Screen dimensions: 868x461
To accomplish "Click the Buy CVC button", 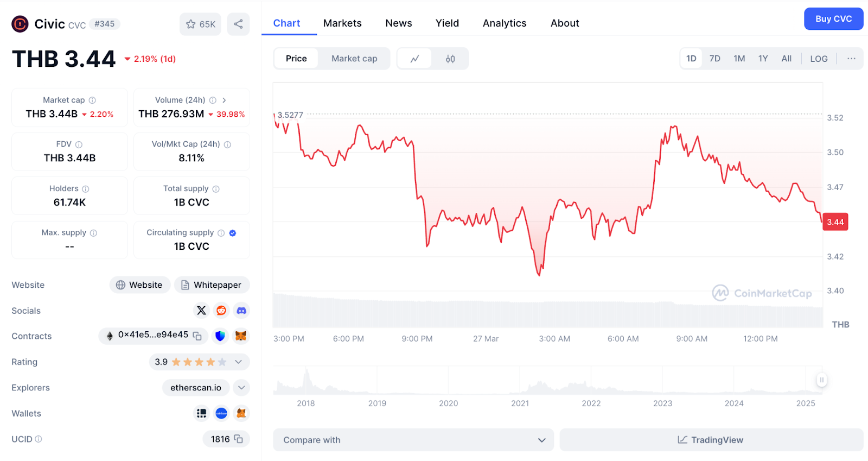I will pyautogui.click(x=833, y=19).
